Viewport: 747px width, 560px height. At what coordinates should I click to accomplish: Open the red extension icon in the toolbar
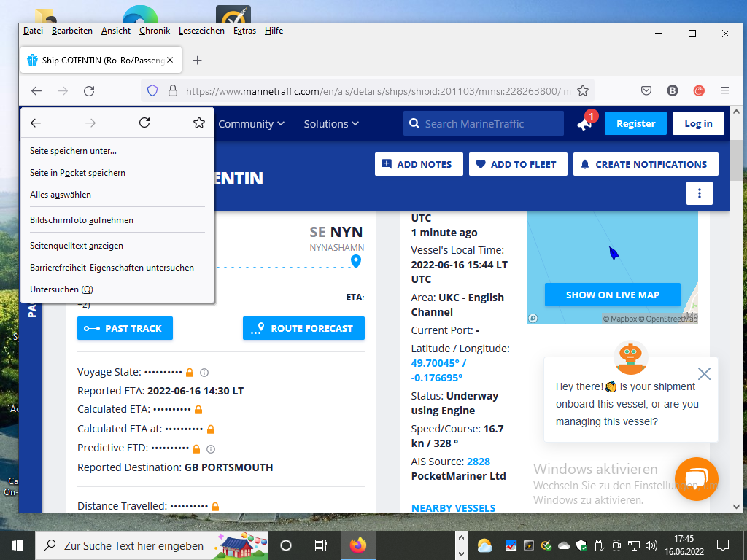(699, 90)
